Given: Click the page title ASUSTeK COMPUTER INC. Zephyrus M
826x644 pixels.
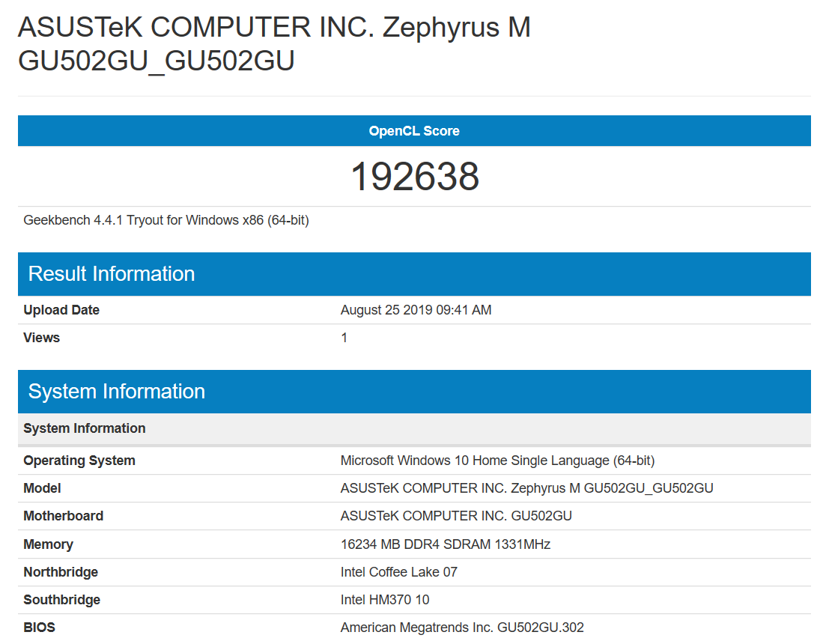Looking at the screenshot, I should tap(274, 43).
